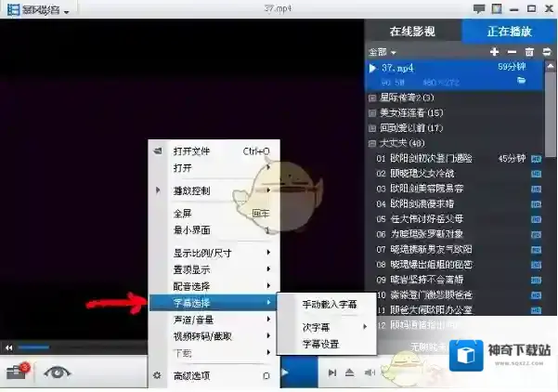Skip to next track in playback bar
Viewport: 558px width, 392px height.
tap(331, 372)
